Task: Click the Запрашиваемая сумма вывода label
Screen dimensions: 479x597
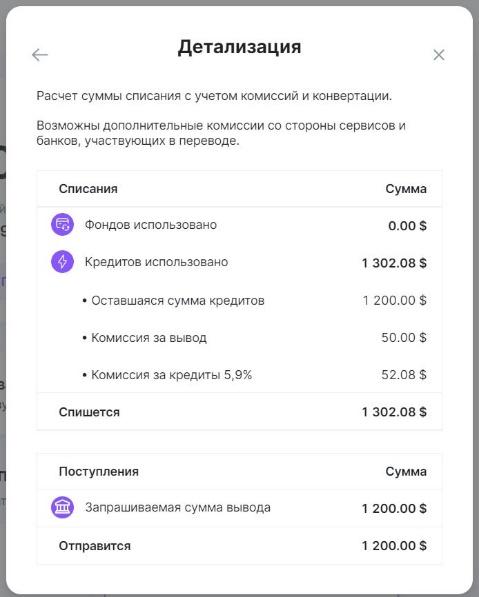Action: (178, 508)
